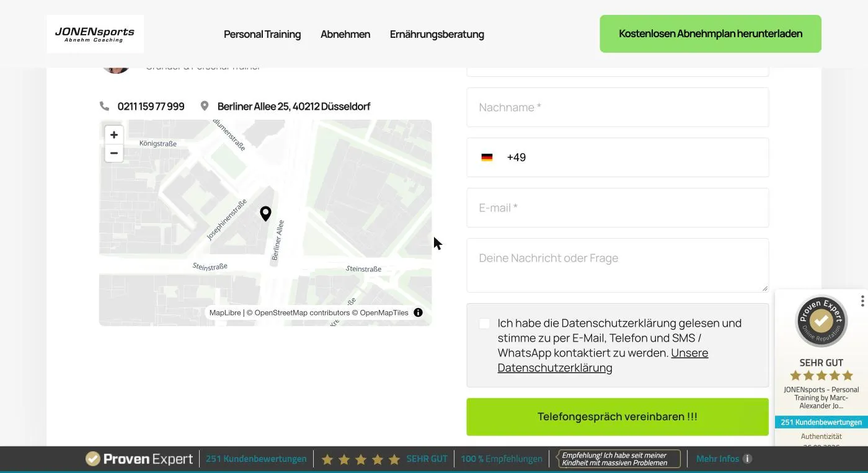Click the star rating in ProvenExpert widget
Screen dimensions: 868x473
821,376
